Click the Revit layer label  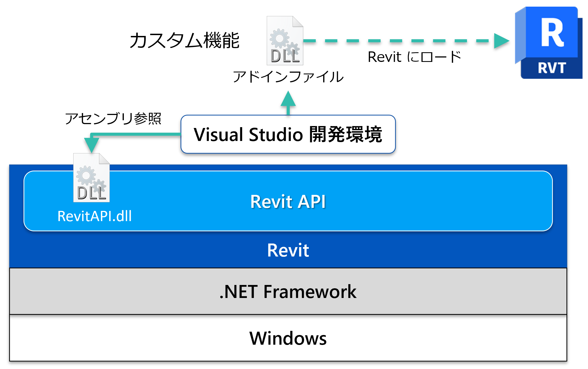tap(288, 250)
